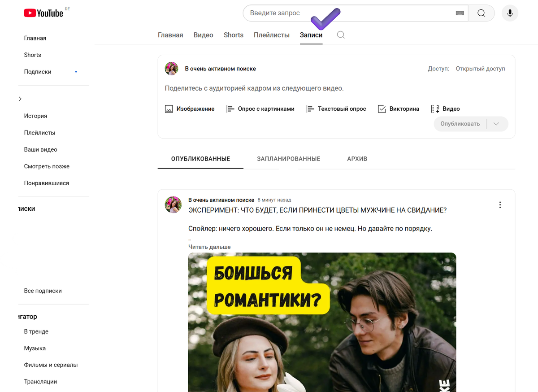Expand the collapsed sidebar section chevron
The width and height of the screenshot is (538, 392).
(x=20, y=98)
